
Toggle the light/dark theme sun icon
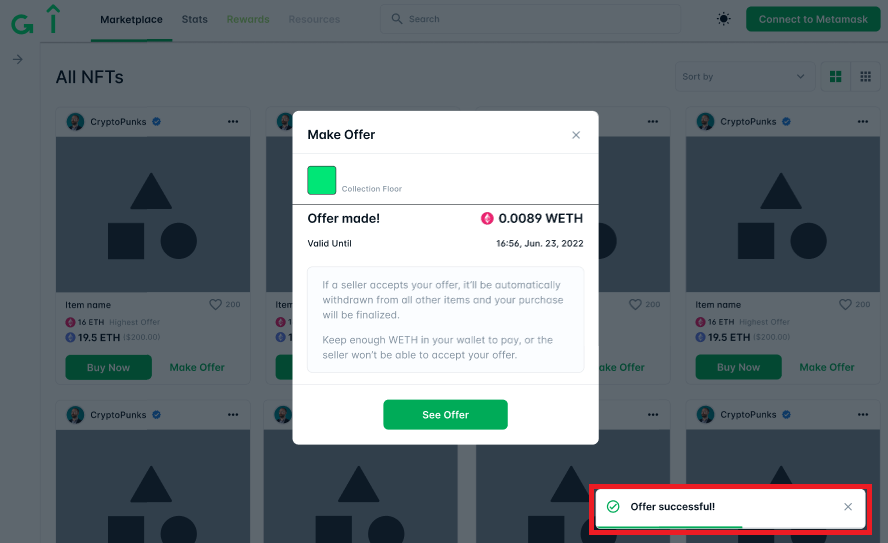point(723,19)
